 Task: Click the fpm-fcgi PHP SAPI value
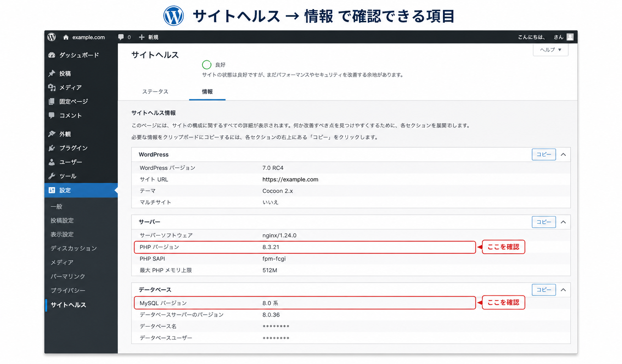click(274, 259)
